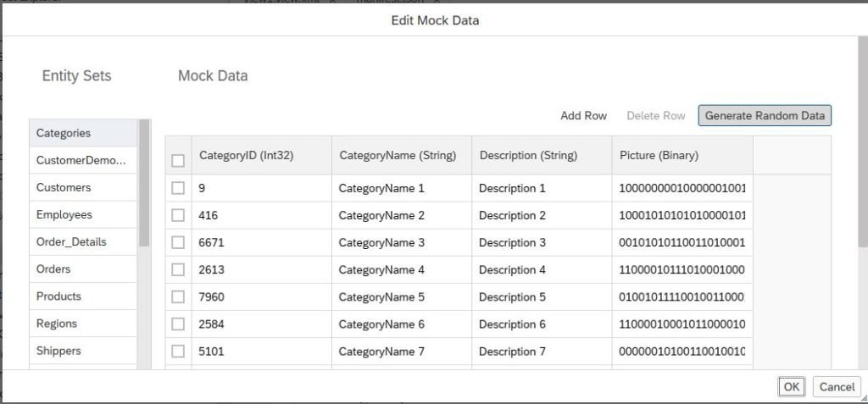The image size is (868, 404).
Task: Click CategoryName (String) column header
Action: click(402, 156)
